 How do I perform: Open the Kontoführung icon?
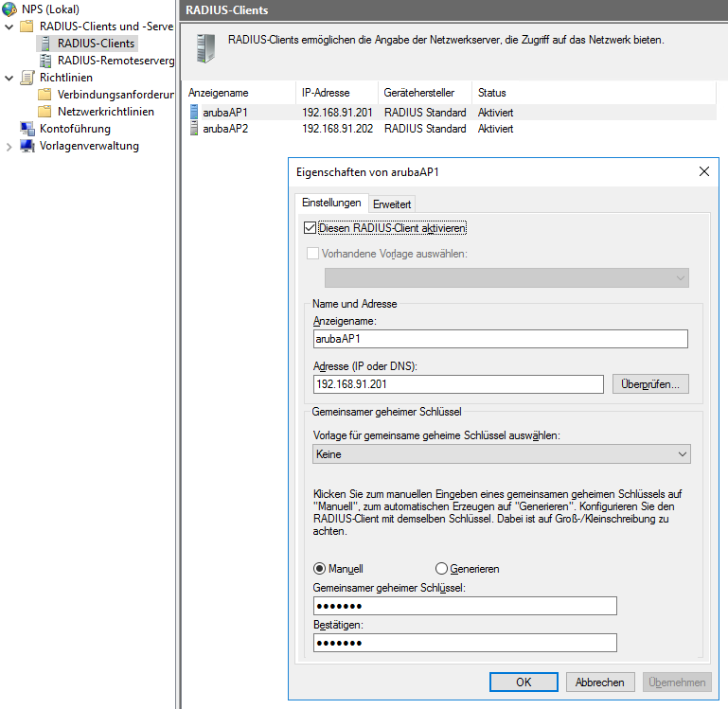[27, 129]
